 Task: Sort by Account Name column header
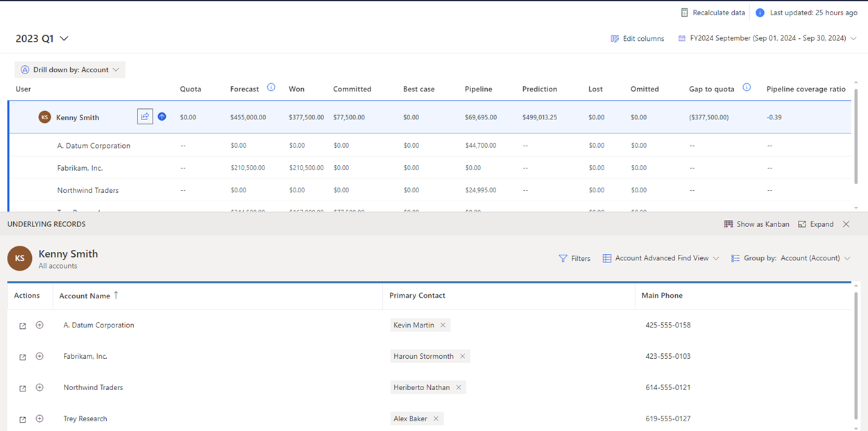click(85, 296)
